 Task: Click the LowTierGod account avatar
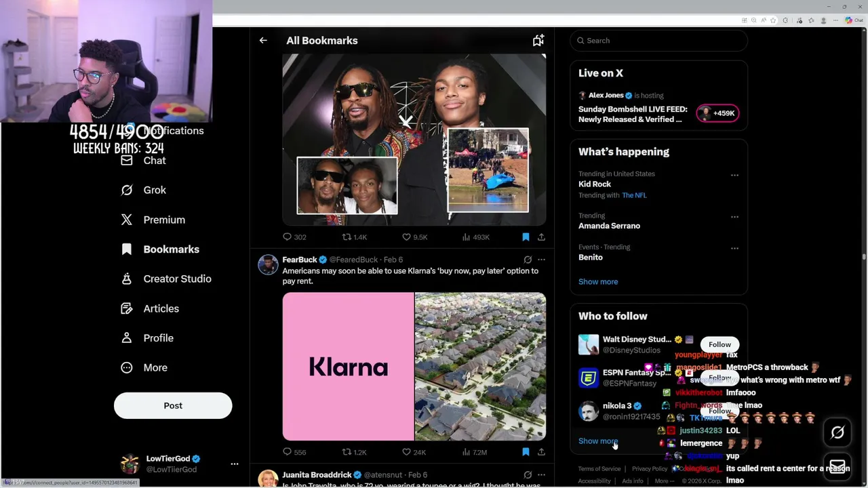pyautogui.click(x=130, y=464)
